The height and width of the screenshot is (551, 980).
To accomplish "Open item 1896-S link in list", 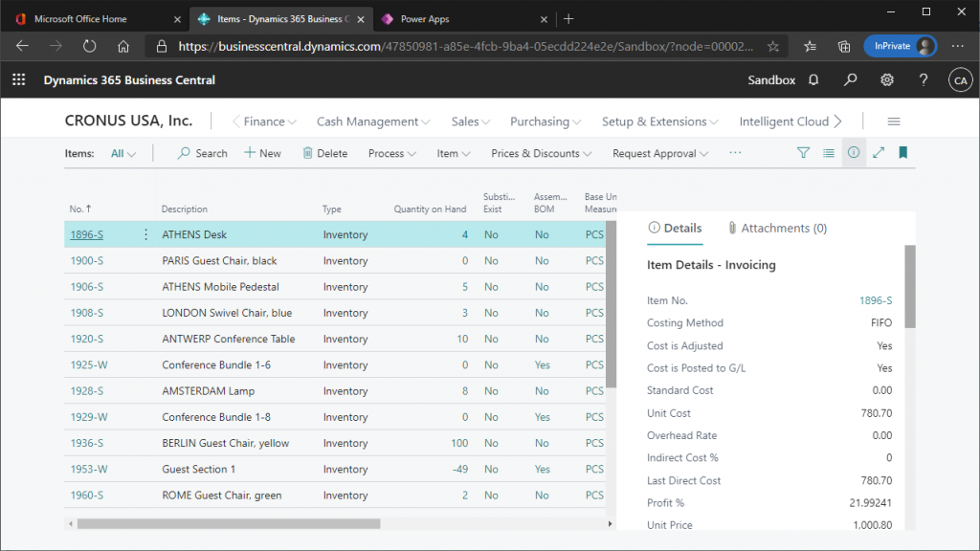I will coord(87,234).
